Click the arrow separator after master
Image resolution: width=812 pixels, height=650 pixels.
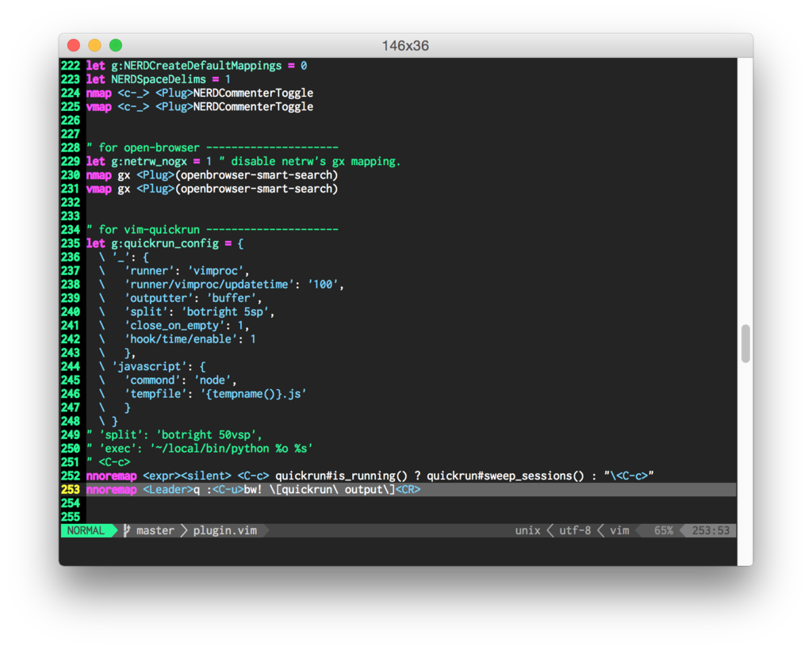(182, 530)
